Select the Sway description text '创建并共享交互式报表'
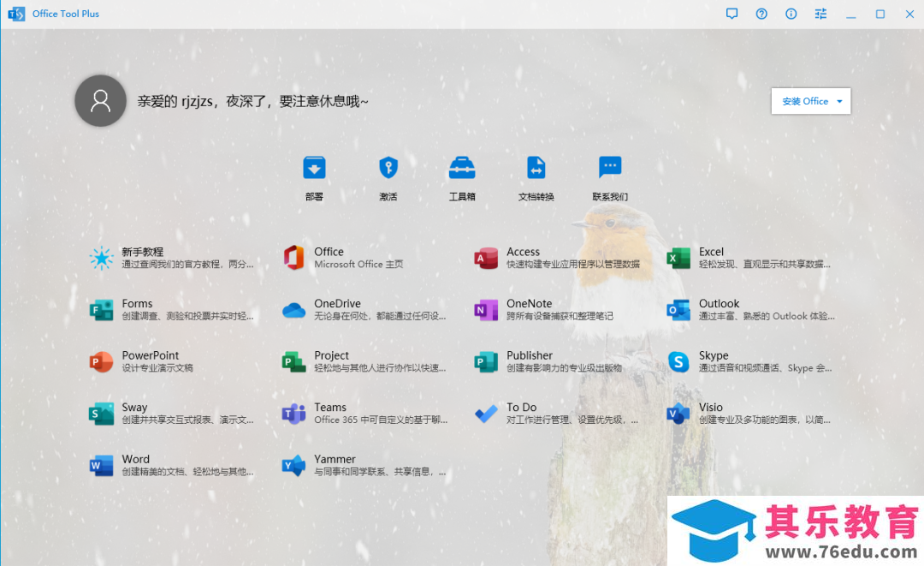Screen dimensions: 924x566 tap(167, 420)
